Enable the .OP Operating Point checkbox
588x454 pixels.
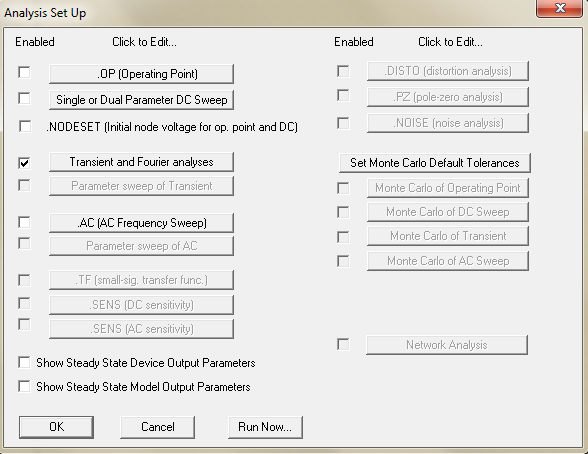tap(24, 72)
